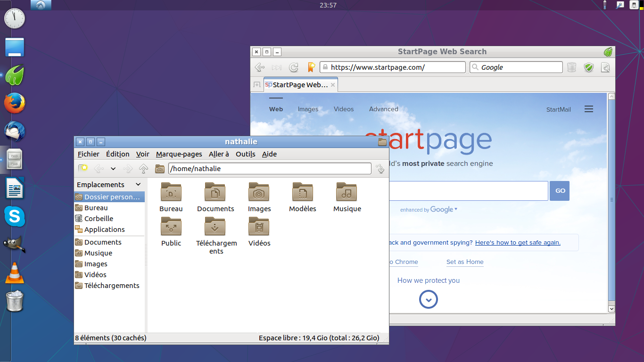Click the GO search button
The width and height of the screenshot is (644, 362).
560,191
